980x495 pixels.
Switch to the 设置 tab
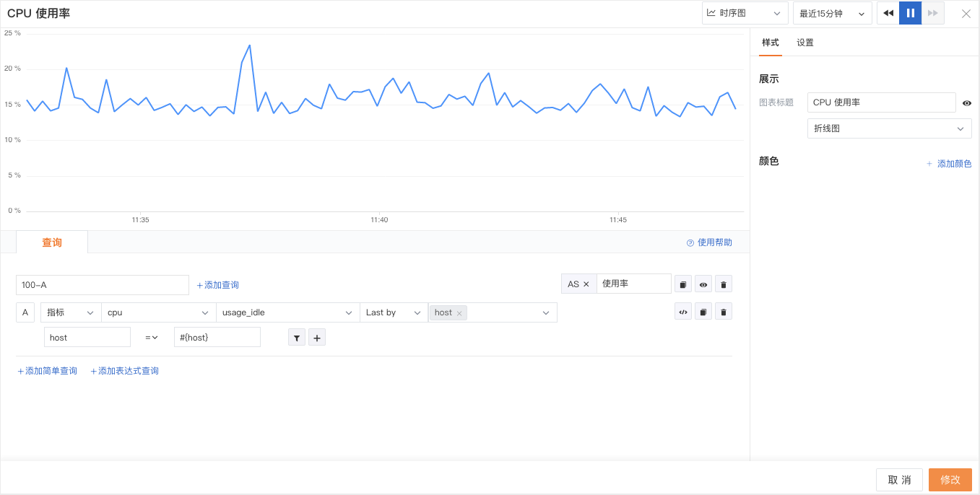click(805, 43)
